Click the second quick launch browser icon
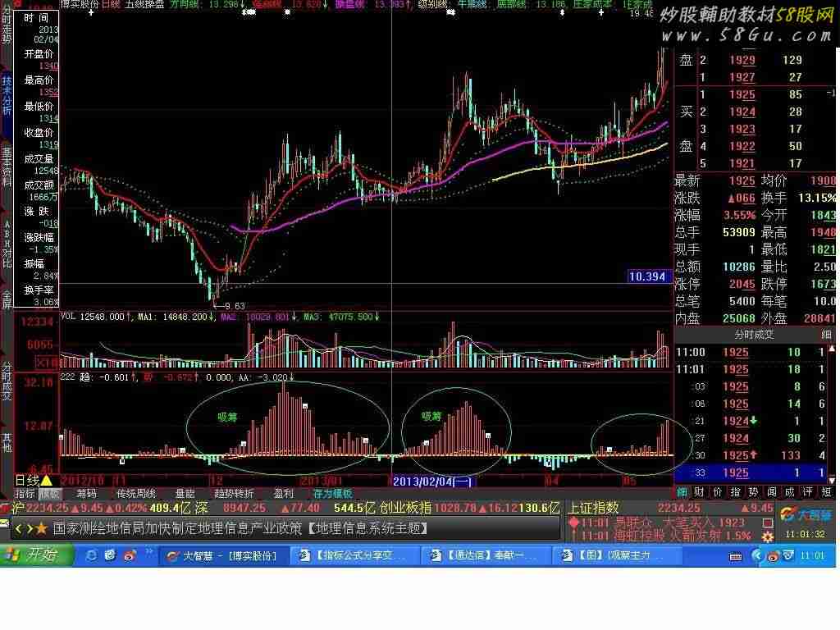 tap(111, 555)
